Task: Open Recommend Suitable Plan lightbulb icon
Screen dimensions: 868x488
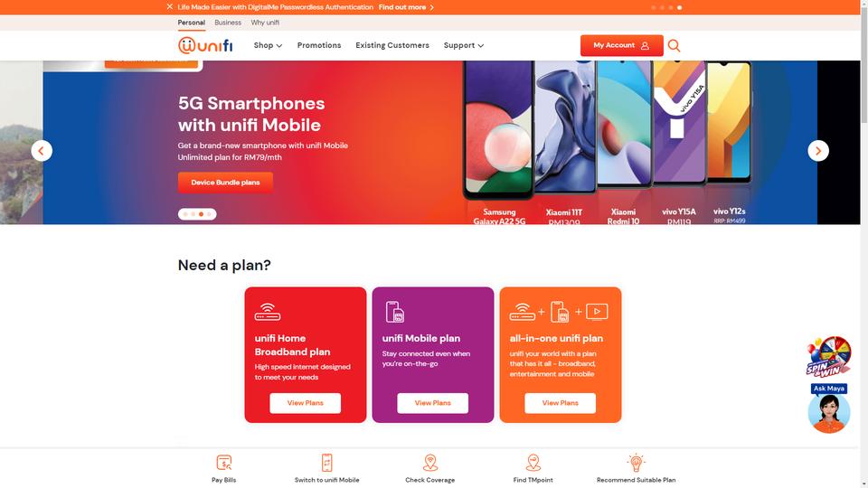Action: pyautogui.click(x=636, y=462)
